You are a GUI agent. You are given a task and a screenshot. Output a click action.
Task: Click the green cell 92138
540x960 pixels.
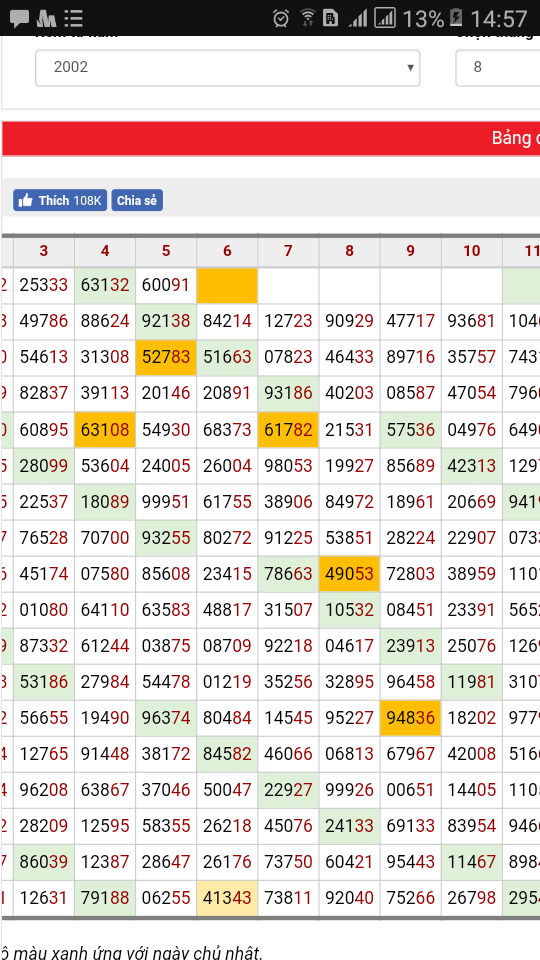click(x=166, y=321)
